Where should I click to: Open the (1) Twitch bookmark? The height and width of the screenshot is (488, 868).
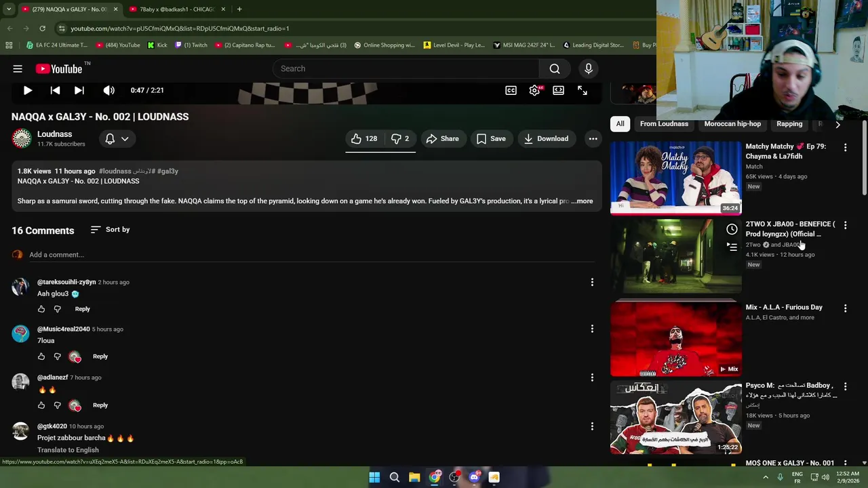point(191,45)
